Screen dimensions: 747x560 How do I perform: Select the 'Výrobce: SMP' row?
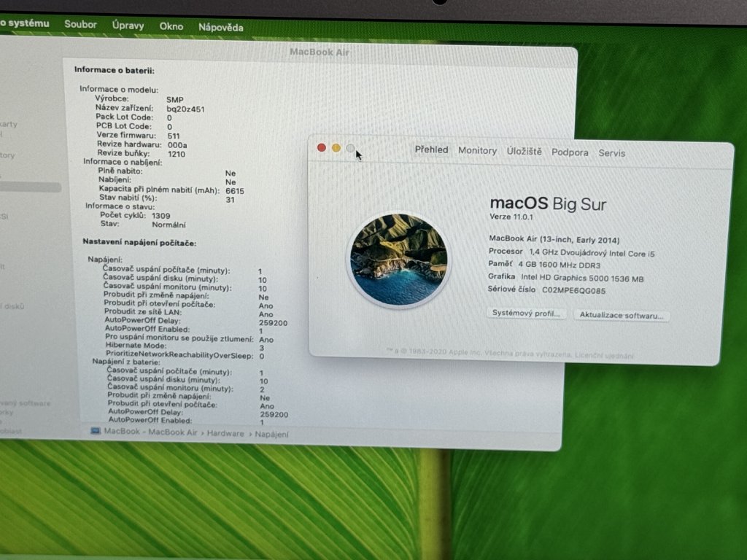click(x=139, y=99)
